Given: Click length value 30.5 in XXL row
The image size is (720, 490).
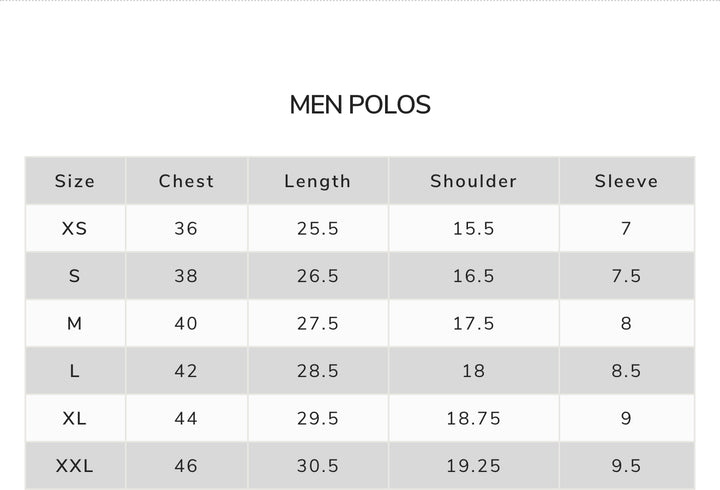Looking at the screenshot, I should tap(318, 466).
